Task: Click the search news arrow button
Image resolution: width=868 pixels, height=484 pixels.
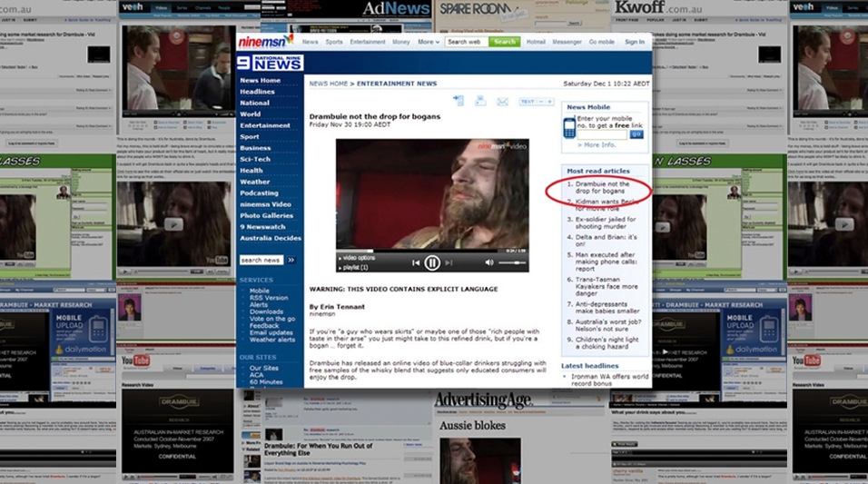Action: pos(291,260)
